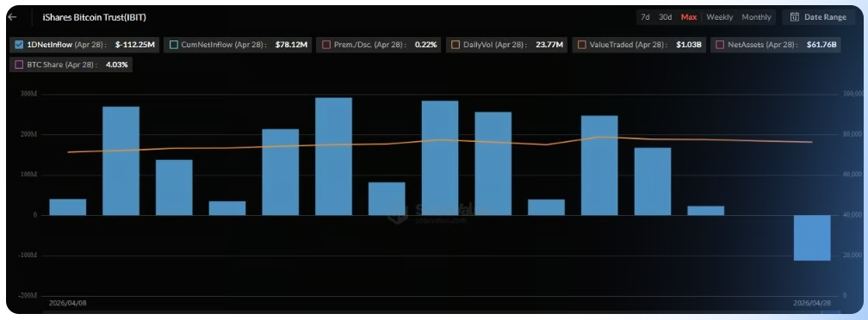Enable the ValueTraded checkbox
The height and width of the screenshot is (320, 868).
click(x=582, y=45)
